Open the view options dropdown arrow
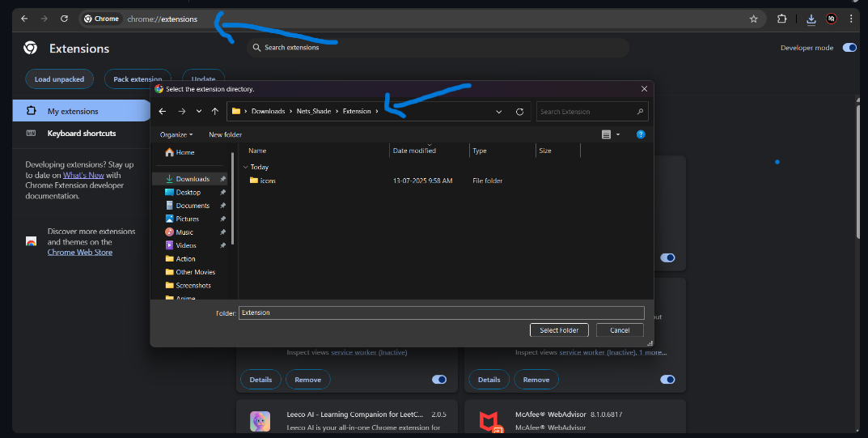 (x=618, y=134)
